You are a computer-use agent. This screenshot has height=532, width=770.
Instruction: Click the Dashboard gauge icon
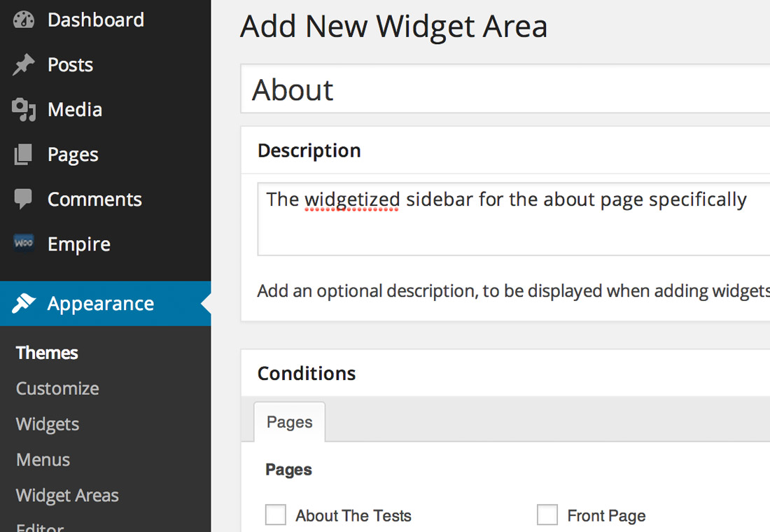click(x=22, y=20)
